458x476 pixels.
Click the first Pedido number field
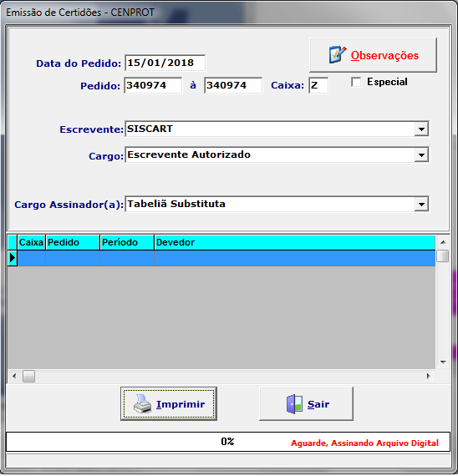click(x=153, y=85)
